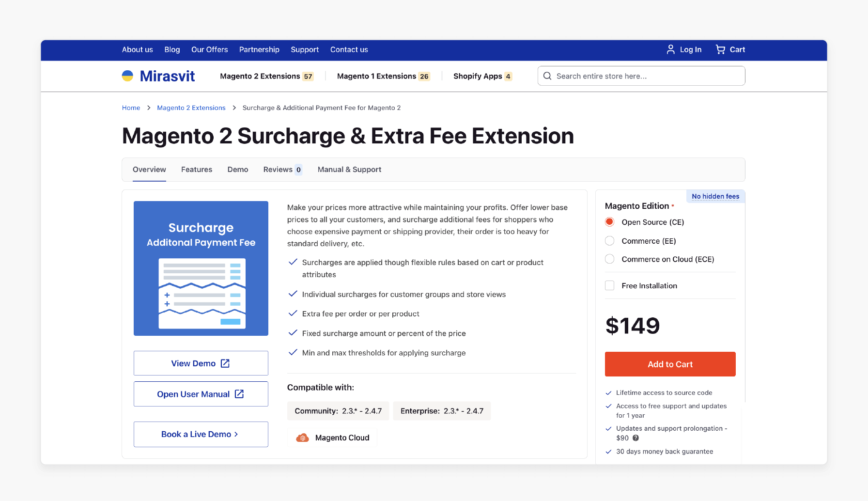Click the Log In link
The image size is (868, 501).
click(691, 49)
